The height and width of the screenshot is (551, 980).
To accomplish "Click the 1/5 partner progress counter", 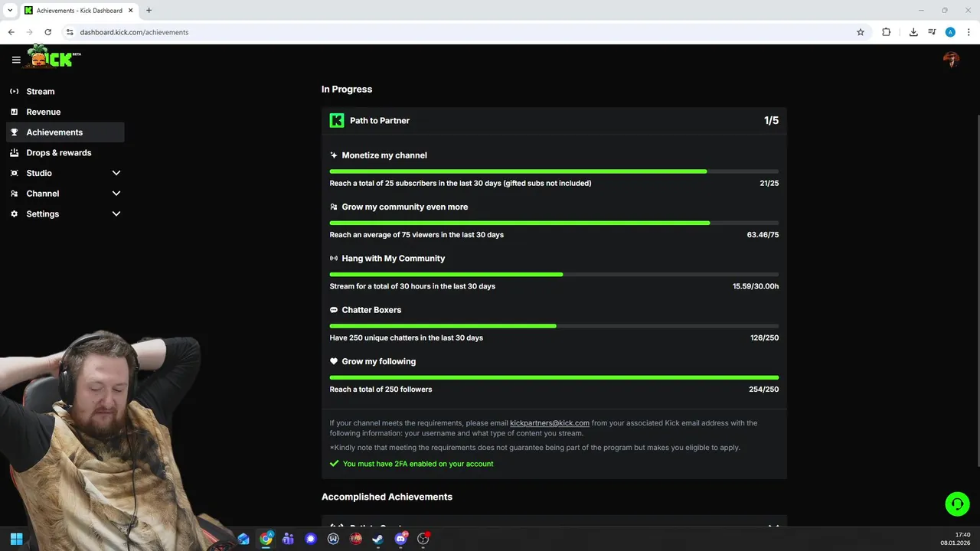I will (771, 120).
